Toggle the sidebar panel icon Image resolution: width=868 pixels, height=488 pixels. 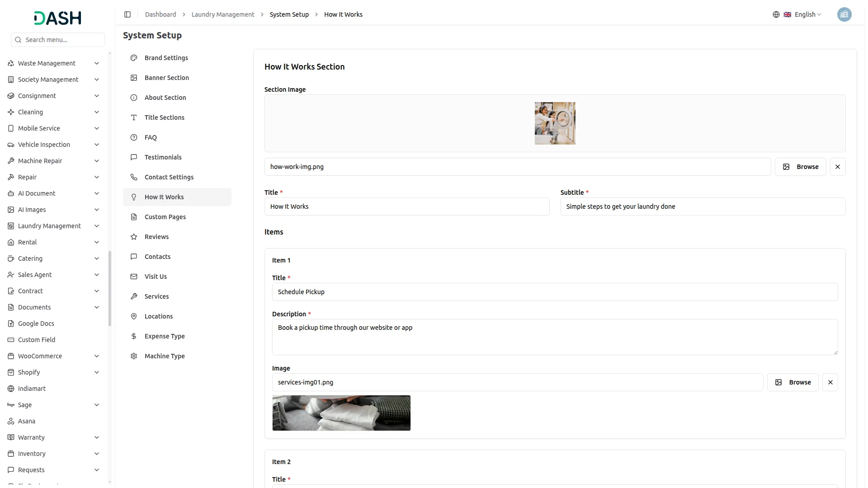[x=127, y=14]
